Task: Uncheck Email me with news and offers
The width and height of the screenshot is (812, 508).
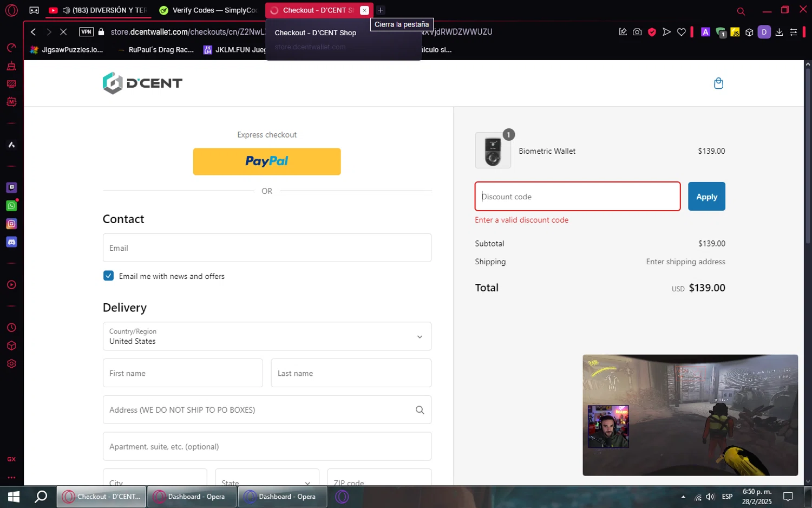Action: [x=108, y=276]
